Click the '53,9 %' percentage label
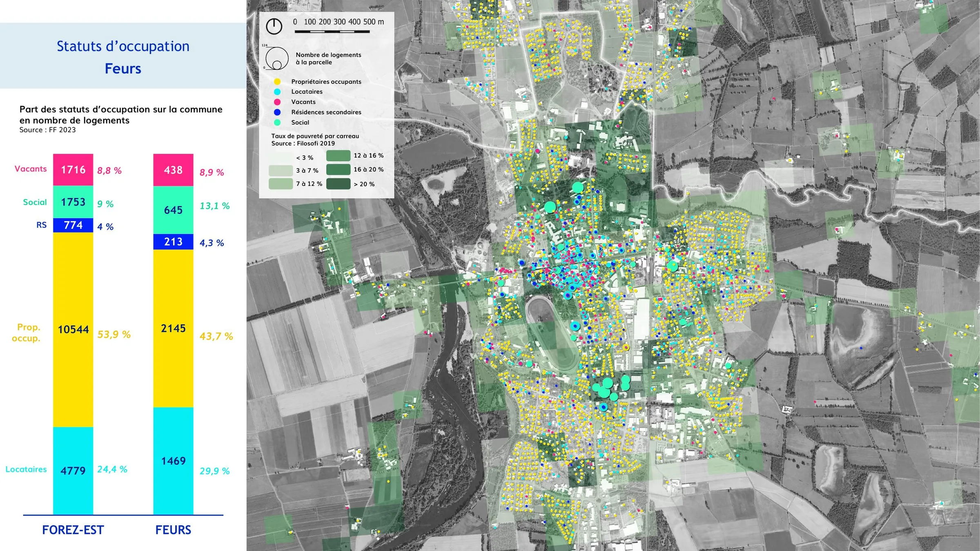This screenshot has height=551, width=980. pos(114,335)
